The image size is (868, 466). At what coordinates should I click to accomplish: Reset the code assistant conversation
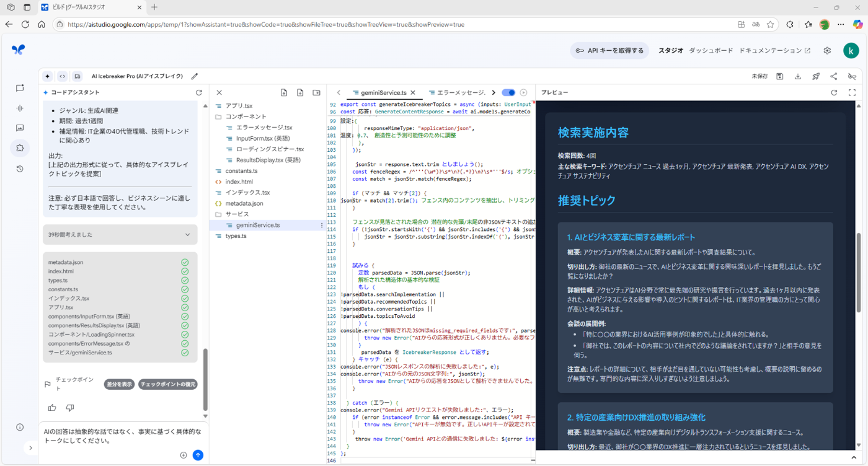pos(199,92)
